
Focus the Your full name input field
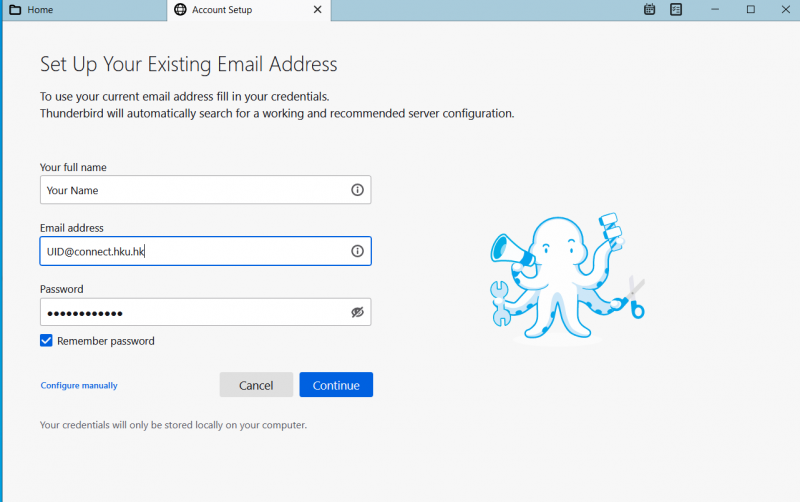(x=205, y=190)
